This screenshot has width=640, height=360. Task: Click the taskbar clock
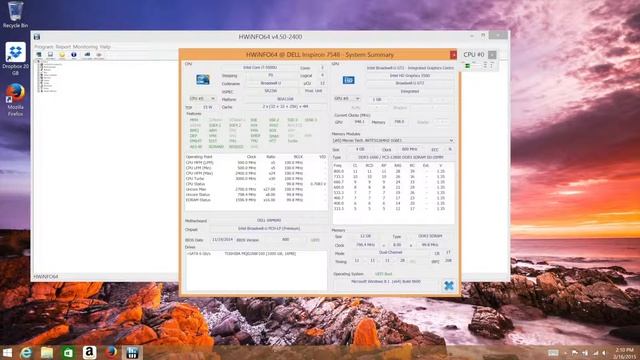point(624,353)
